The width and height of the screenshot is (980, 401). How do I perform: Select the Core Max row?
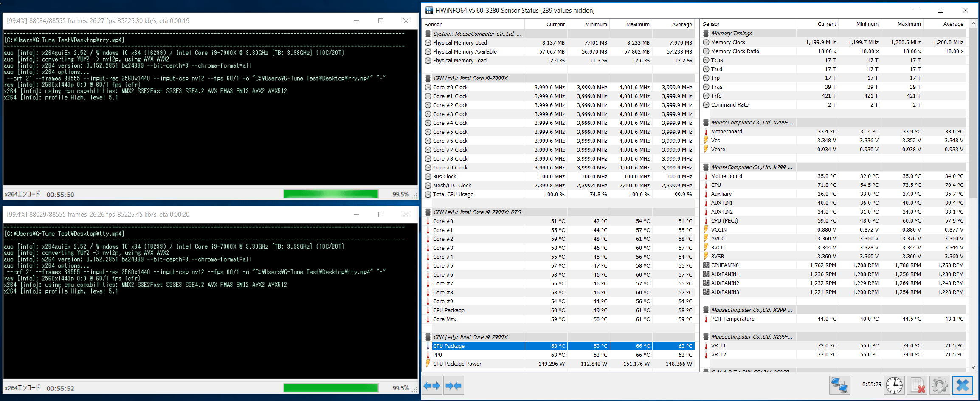559,319
